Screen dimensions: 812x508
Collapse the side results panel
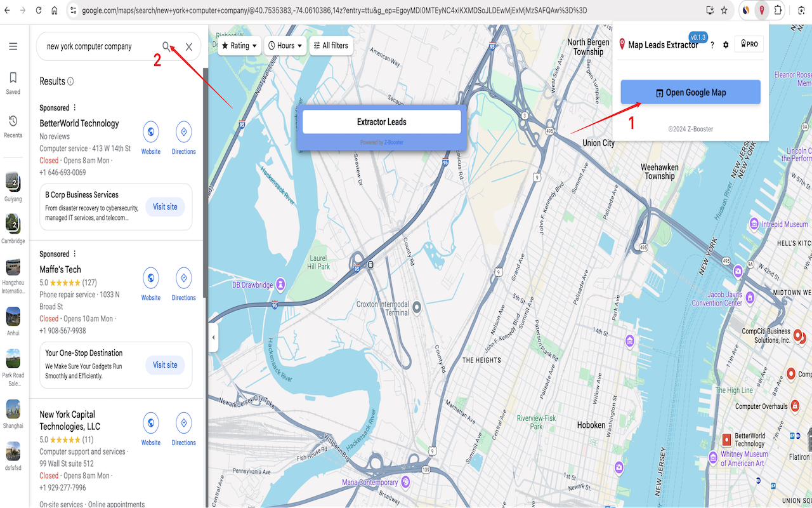point(213,337)
